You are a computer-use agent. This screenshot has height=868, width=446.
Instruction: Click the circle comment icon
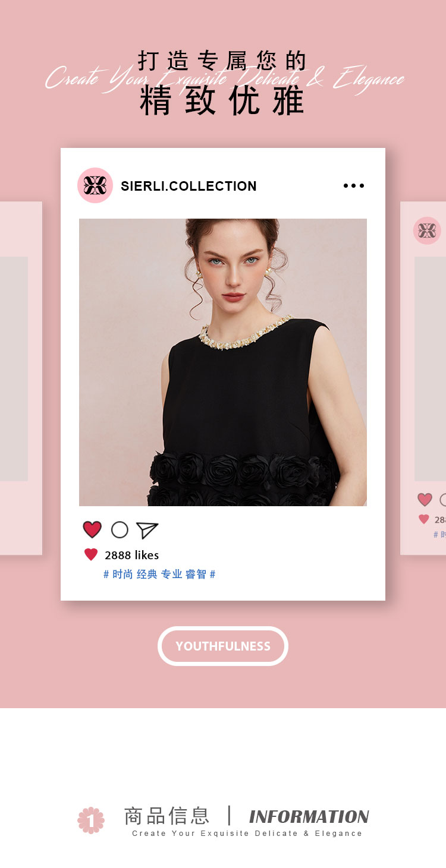[120, 529]
